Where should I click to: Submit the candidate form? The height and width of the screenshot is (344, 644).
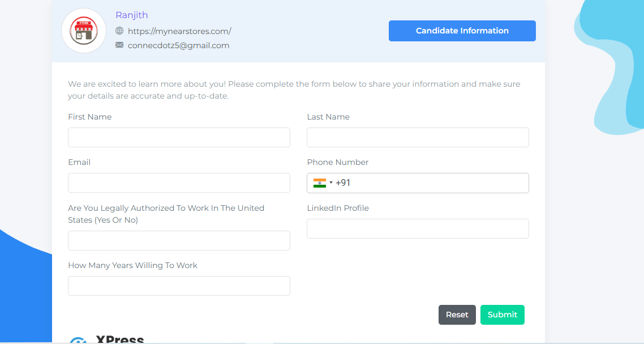(x=502, y=315)
